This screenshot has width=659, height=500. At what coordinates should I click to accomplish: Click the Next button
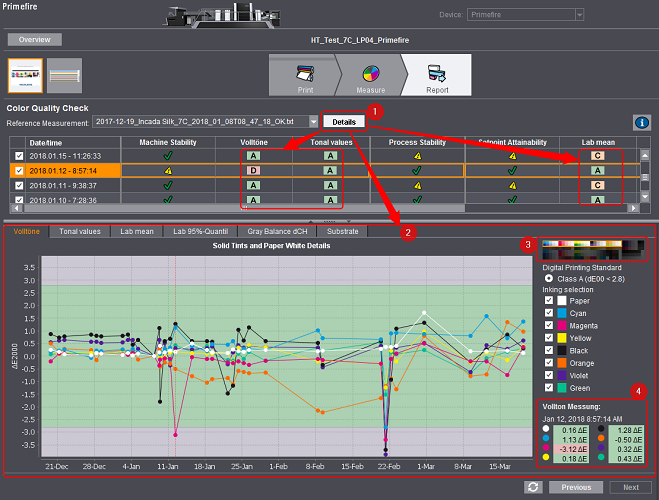click(631, 487)
